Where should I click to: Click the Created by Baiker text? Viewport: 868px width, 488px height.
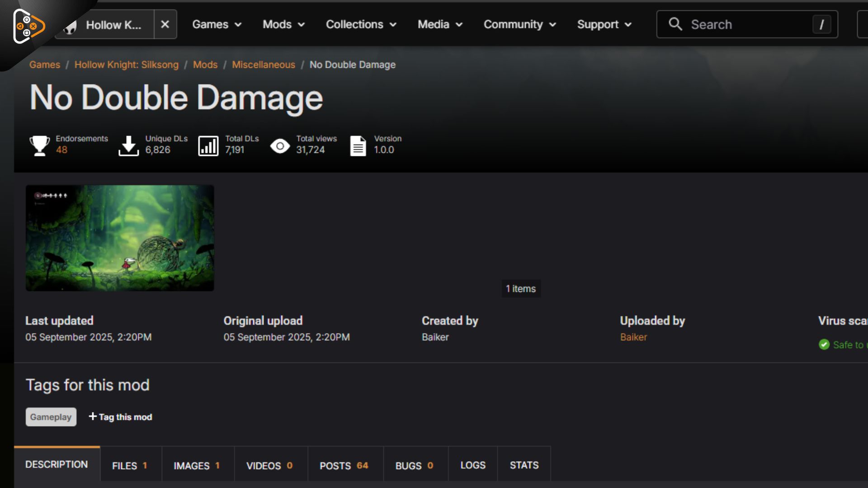tap(435, 337)
